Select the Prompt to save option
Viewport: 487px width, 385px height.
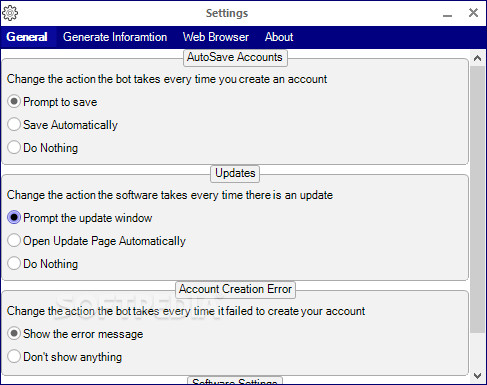pos(52,102)
